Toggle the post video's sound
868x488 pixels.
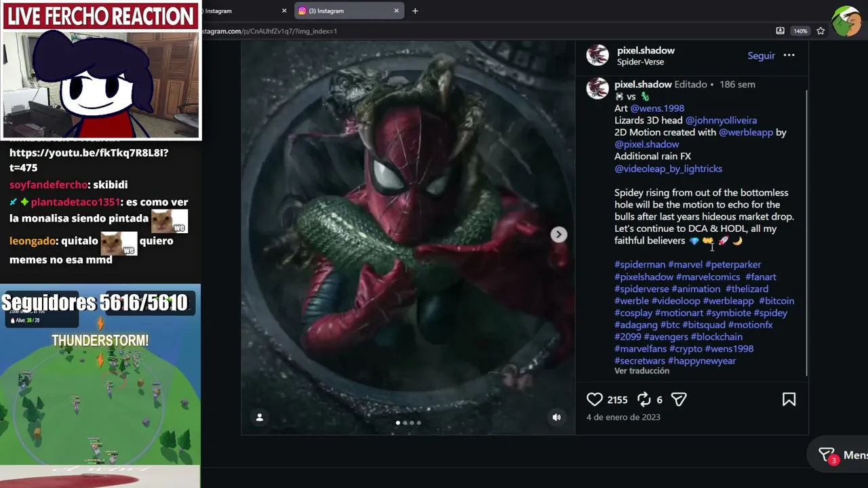(557, 418)
